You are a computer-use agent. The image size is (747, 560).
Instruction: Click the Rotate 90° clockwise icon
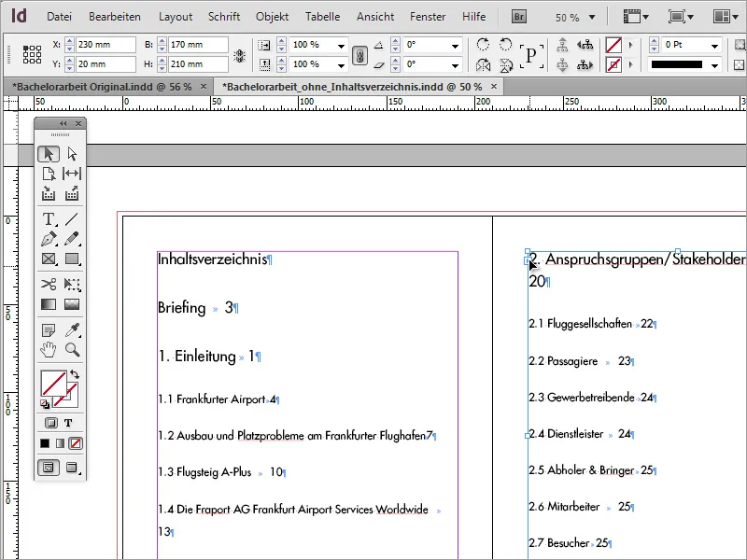click(x=483, y=45)
